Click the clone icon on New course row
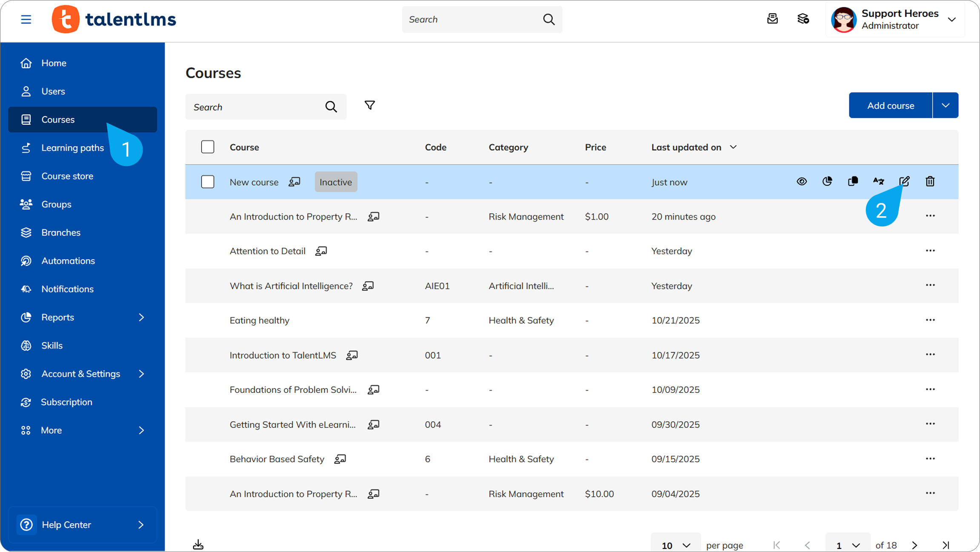The width and height of the screenshot is (980, 552). click(853, 182)
